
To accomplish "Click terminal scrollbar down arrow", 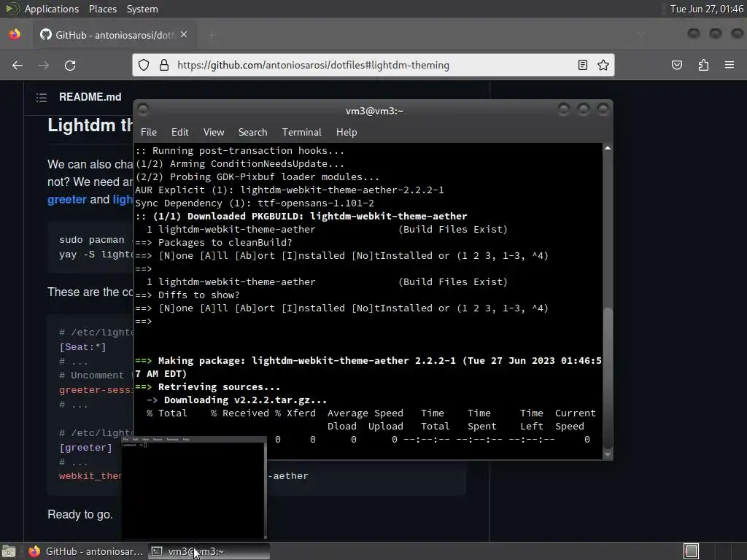I will click(608, 454).
